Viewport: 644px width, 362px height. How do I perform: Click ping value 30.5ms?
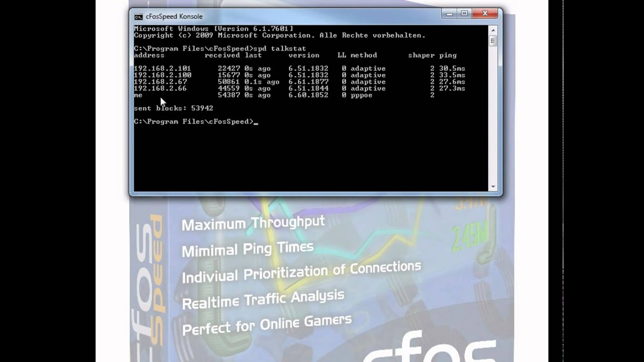click(x=452, y=68)
